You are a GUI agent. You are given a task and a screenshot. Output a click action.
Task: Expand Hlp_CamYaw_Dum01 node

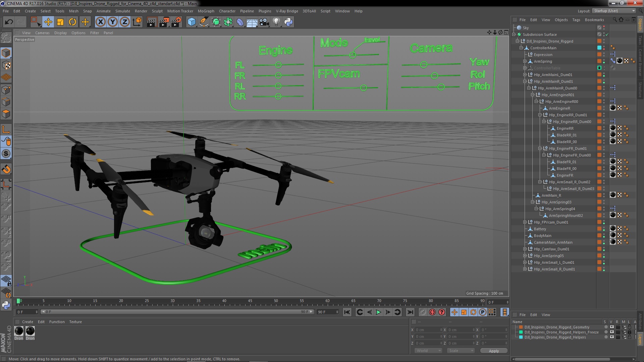(x=525, y=249)
